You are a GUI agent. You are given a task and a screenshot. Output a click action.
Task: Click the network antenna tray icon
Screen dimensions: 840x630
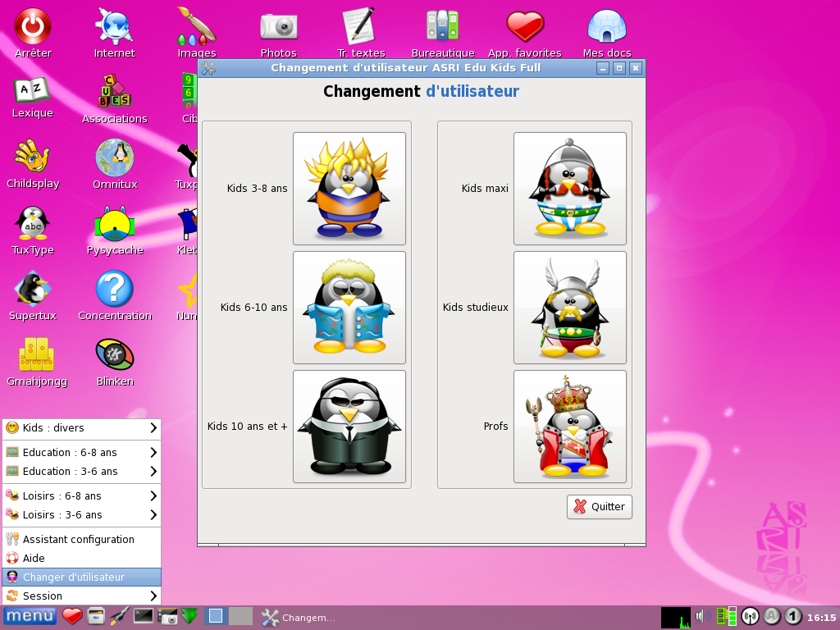coord(750,617)
